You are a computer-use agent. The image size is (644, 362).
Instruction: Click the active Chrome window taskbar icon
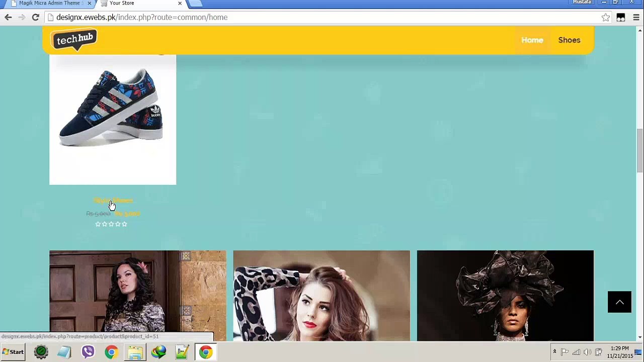click(x=205, y=352)
